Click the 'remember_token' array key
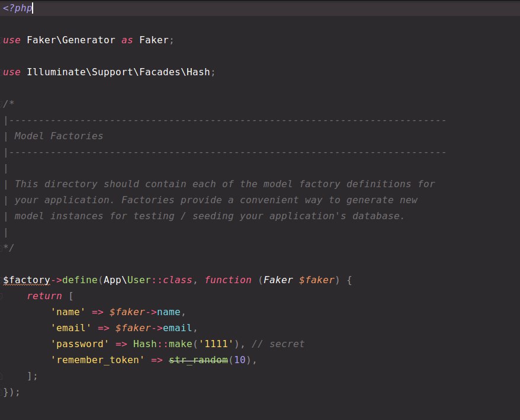This screenshot has height=420, width=520. click(98, 360)
